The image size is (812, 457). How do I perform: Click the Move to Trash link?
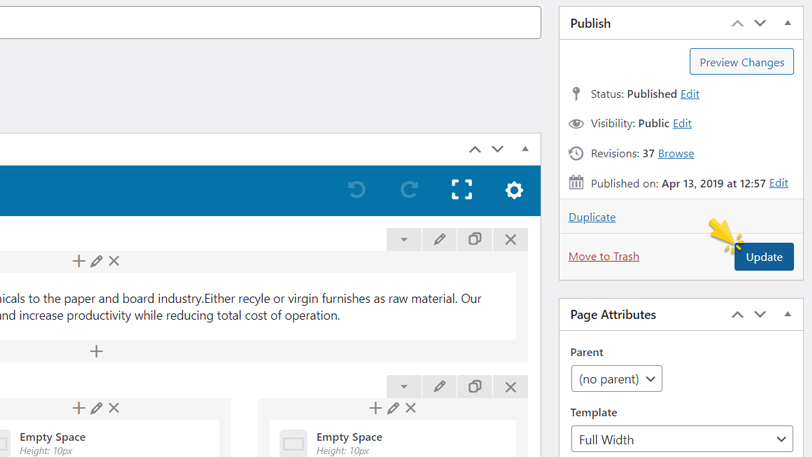(603, 256)
